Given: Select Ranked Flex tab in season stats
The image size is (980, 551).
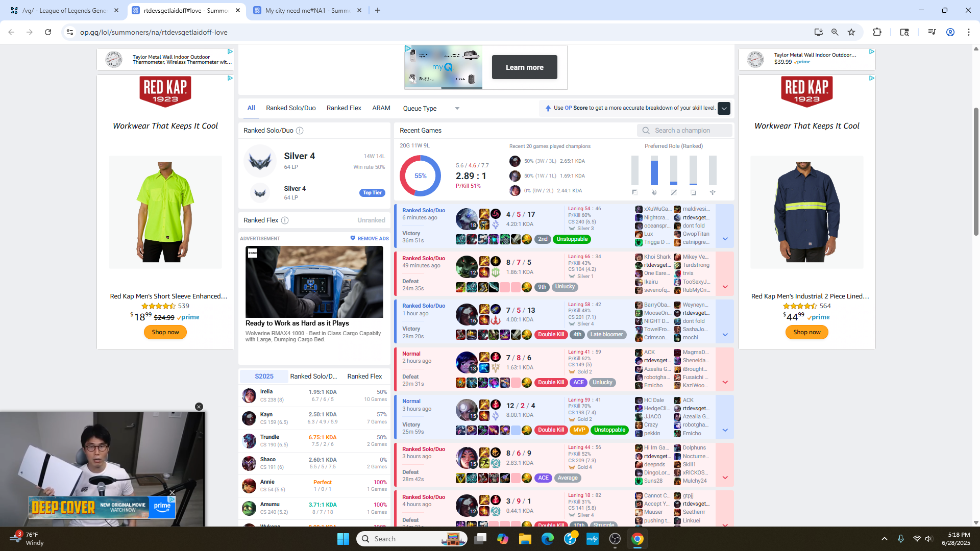Looking at the screenshot, I should point(364,377).
